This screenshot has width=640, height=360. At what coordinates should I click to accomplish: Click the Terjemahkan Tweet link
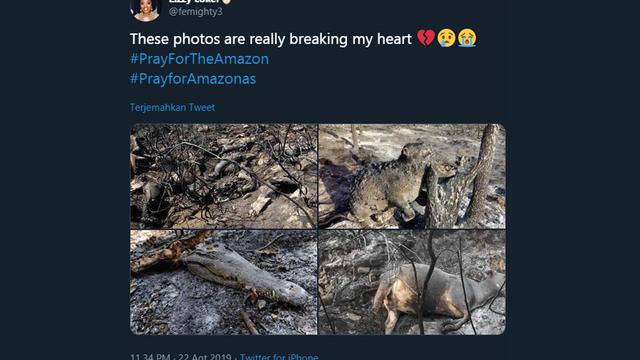pos(172,107)
